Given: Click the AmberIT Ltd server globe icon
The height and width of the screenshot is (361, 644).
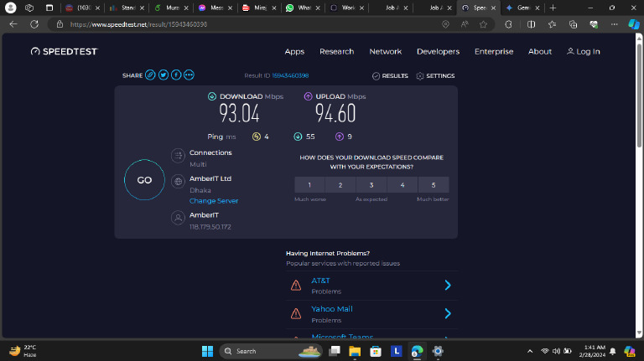Looking at the screenshot, I should (178, 181).
